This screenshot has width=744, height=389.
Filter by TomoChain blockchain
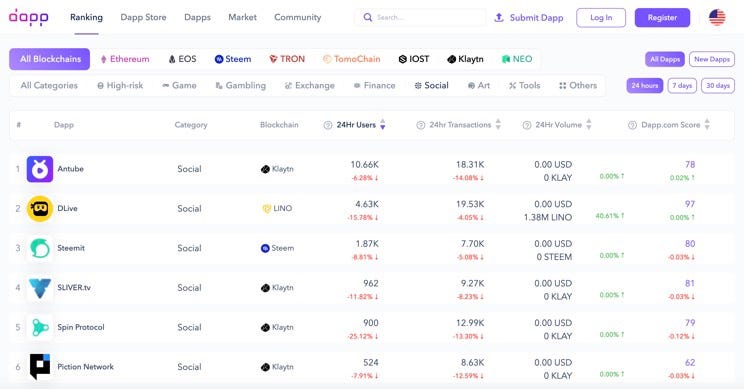352,59
